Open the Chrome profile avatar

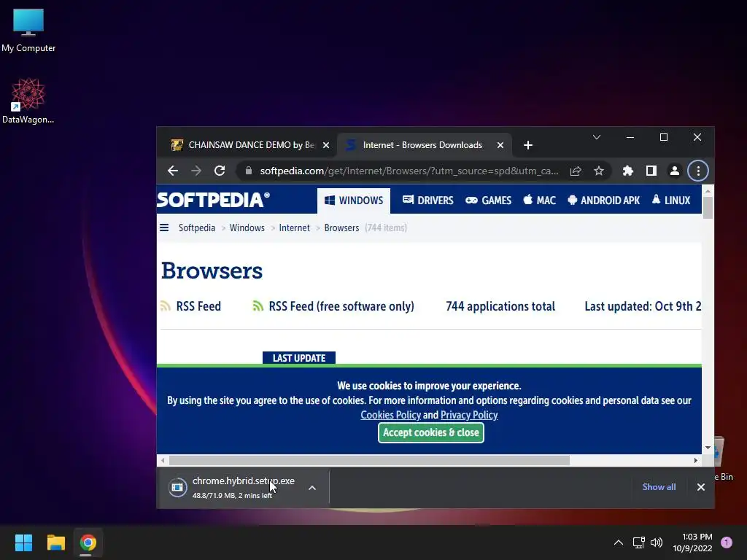point(675,171)
